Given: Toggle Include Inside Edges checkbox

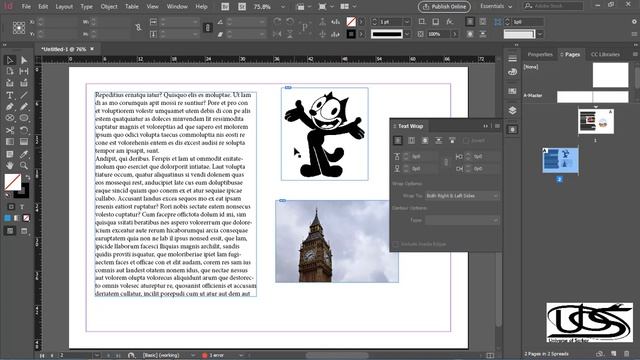Looking at the screenshot, I should [396, 244].
